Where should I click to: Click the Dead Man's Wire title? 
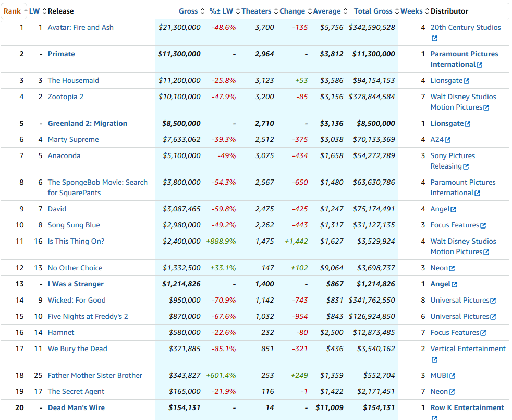pyautogui.click(x=76, y=408)
